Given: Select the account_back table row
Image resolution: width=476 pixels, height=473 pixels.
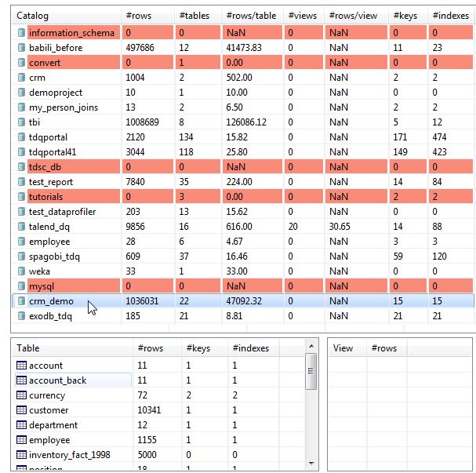Looking at the screenshot, I should pos(58,380).
